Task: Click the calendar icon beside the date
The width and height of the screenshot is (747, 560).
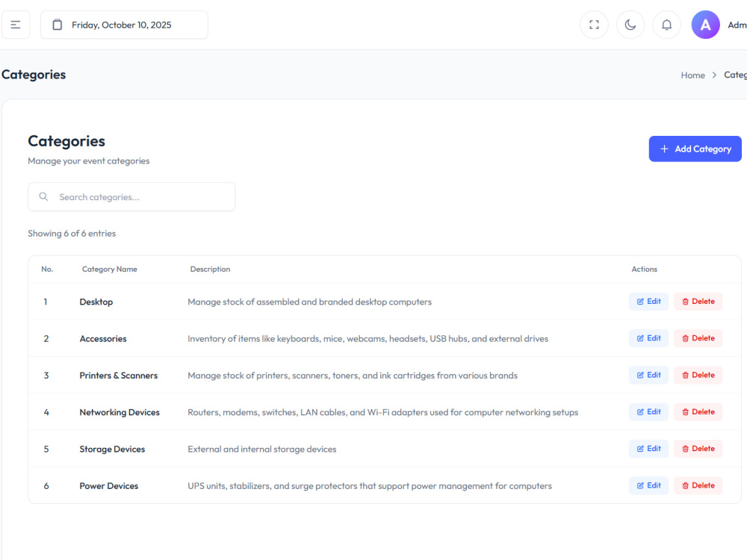Action: pos(58,25)
